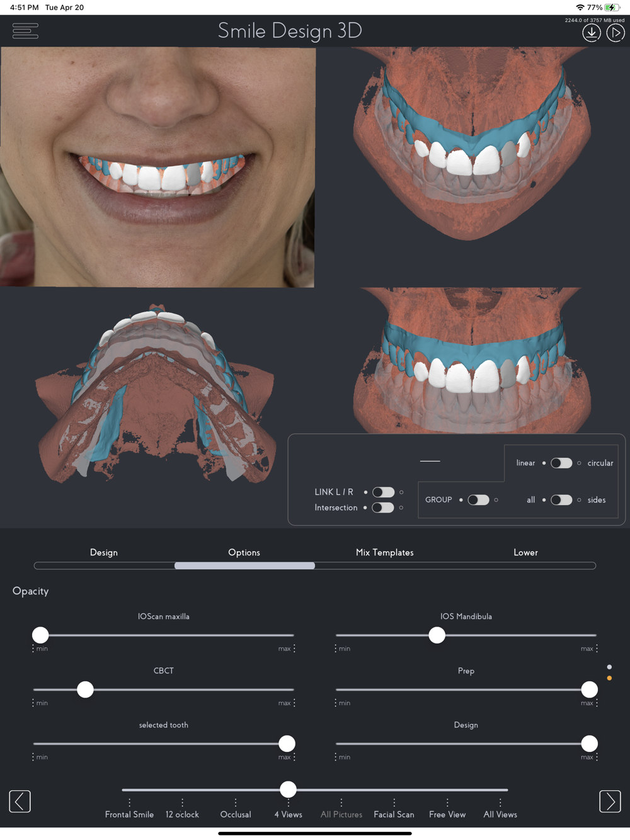The width and height of the screenshot is (630, 840).
Task: Switch linear to circular toggle
Action: coord(561,463)
